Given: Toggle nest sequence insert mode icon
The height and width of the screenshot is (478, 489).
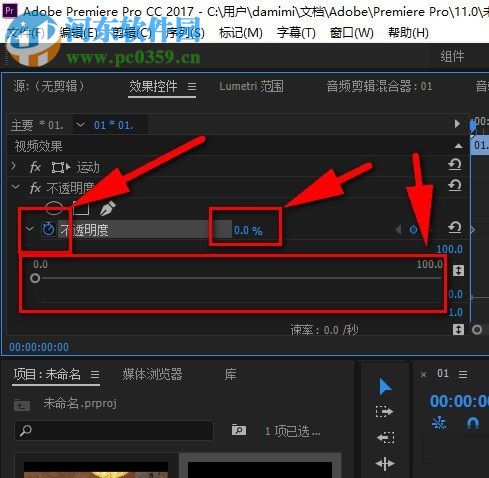Looking at the screenshot, I should 439,423.
